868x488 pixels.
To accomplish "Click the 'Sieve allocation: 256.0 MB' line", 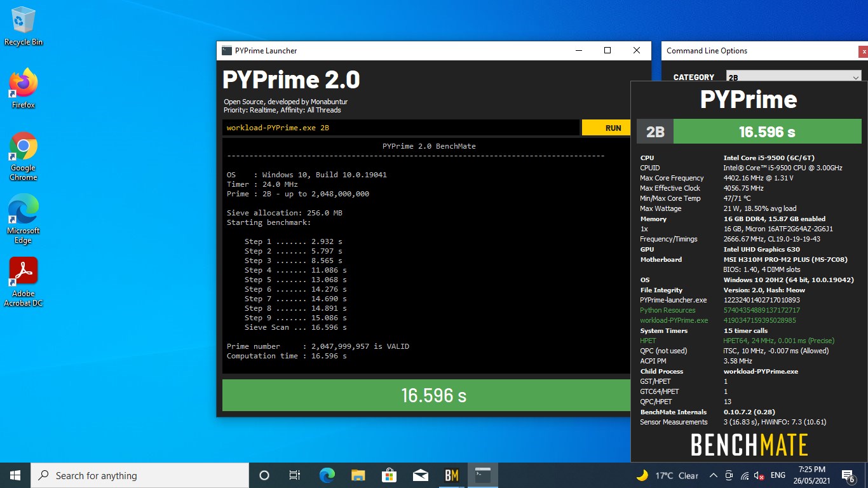I will 285,213.
